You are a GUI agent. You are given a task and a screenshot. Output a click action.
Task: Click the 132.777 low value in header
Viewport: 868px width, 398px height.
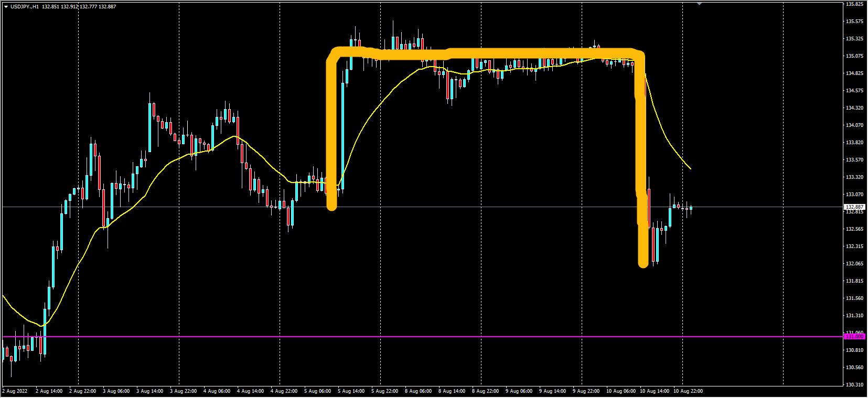[89, 7]
